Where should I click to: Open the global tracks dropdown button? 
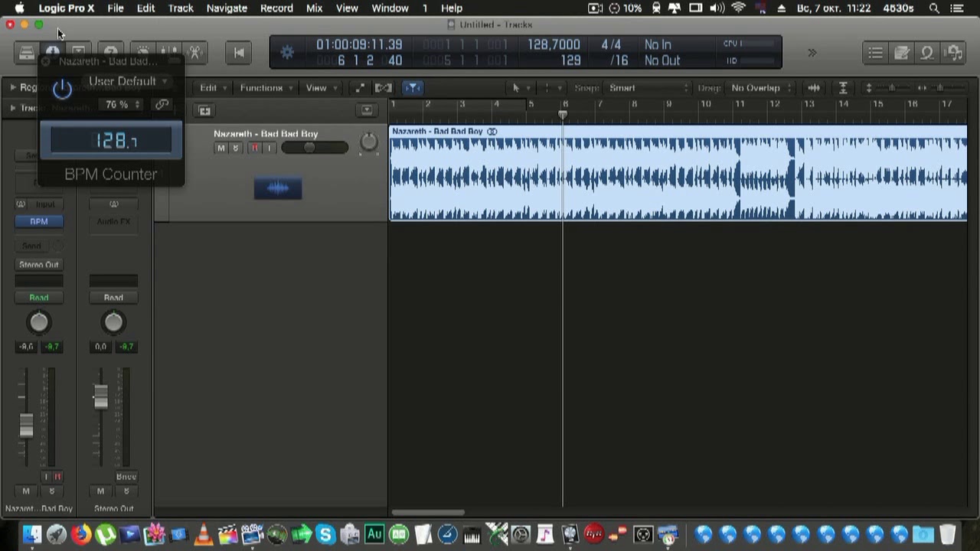pos(367,110)
